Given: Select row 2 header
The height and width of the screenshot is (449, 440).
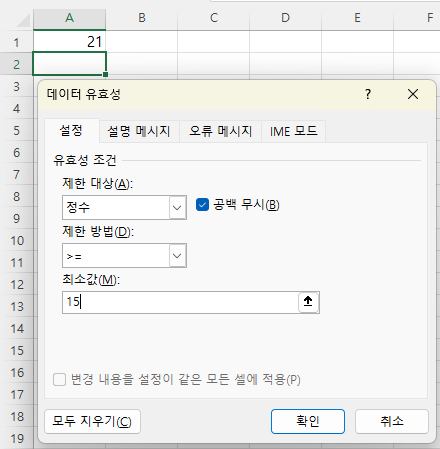Looking at the screenshot, I should [16, 64].
